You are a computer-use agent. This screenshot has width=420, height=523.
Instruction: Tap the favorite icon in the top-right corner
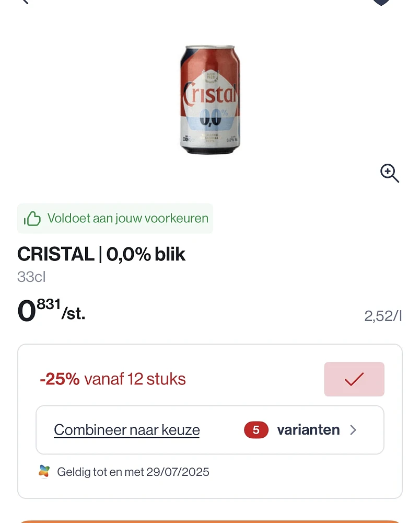point(381,3)
